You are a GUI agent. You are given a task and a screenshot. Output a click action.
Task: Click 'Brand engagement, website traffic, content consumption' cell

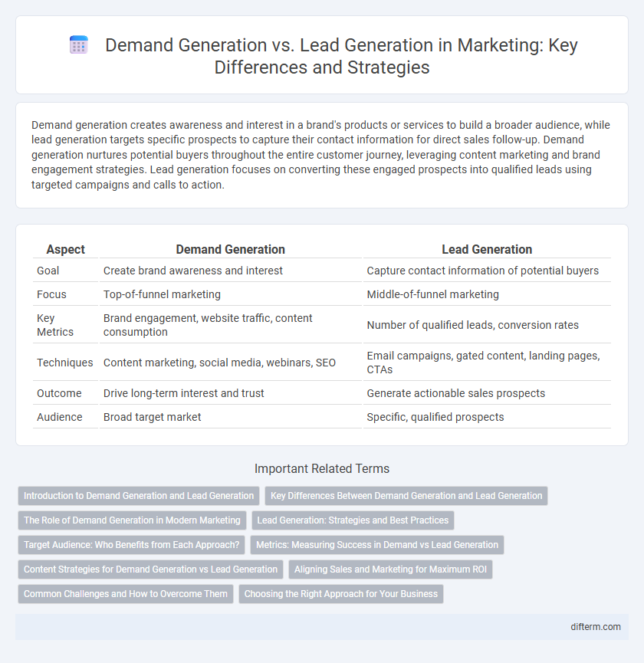[208, 325]
